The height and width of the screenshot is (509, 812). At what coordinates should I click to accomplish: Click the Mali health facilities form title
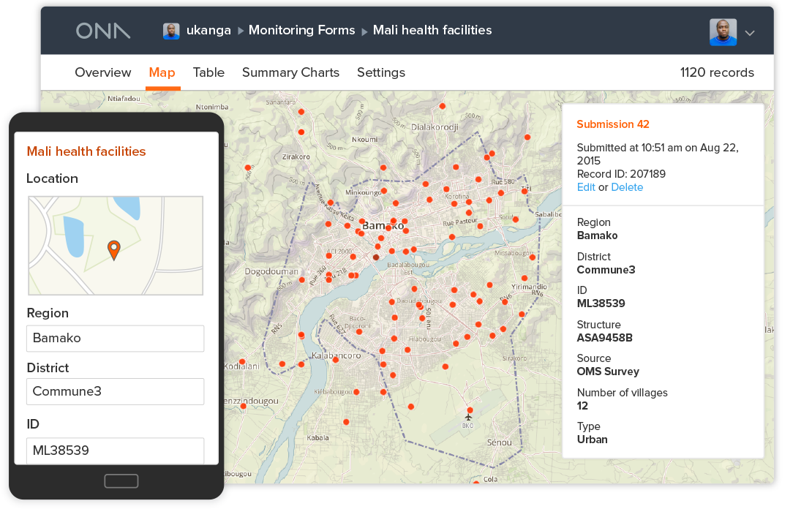pyautogui.click(x=86, y=151)
